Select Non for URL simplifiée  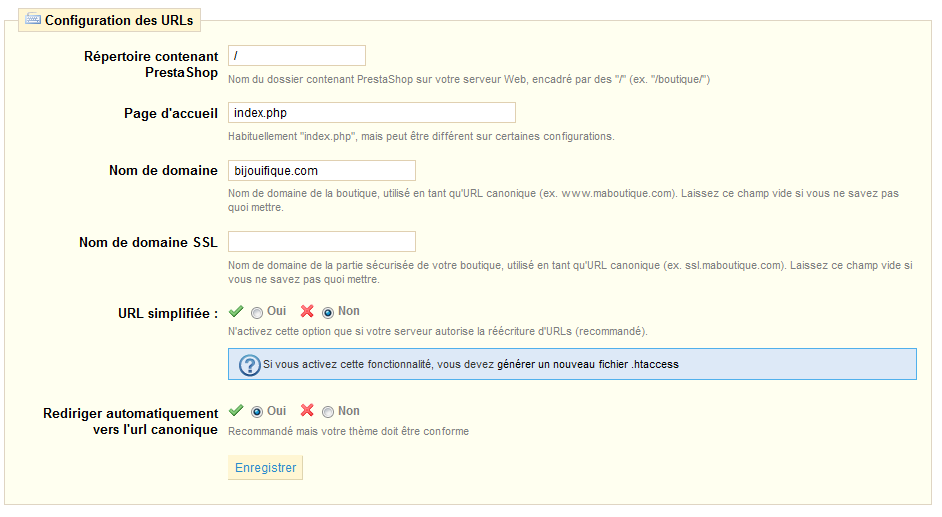pos(328,313)
